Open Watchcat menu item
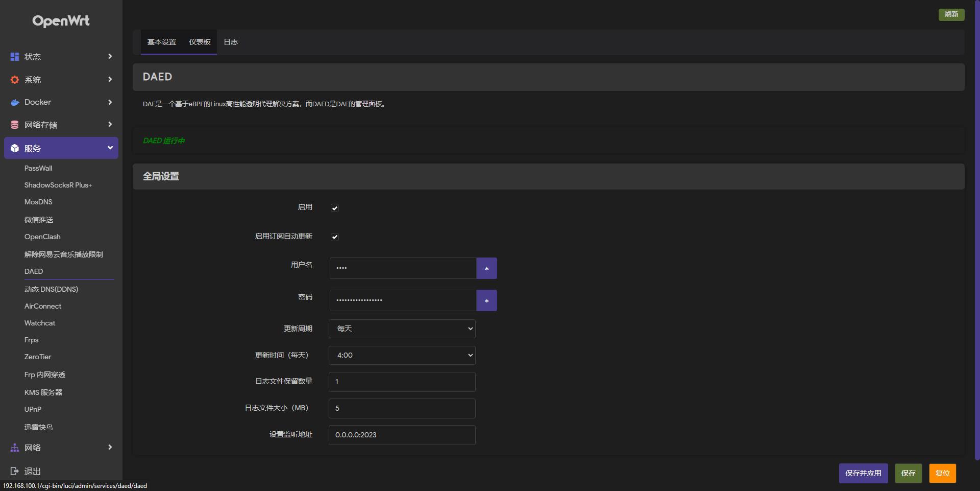980x491 pixels. click(x=40, y=323)
